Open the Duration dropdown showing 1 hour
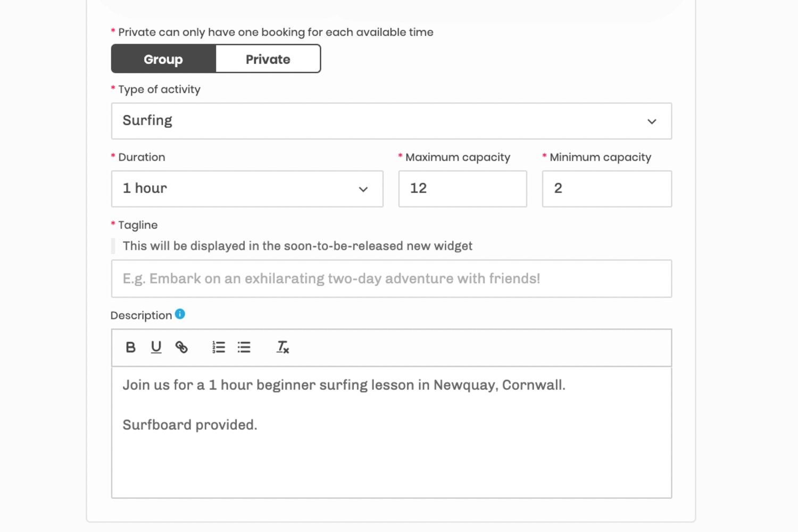 247,189
